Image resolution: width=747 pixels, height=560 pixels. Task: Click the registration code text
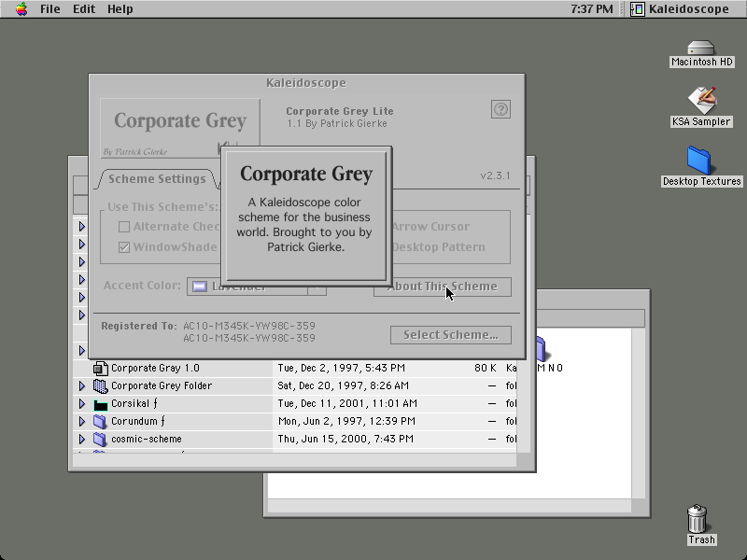tap(249, 332)
